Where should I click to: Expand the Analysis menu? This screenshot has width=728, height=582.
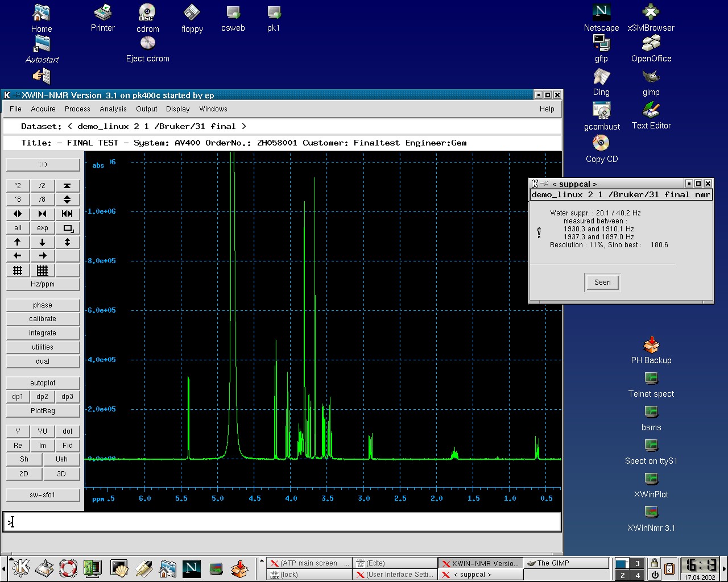tap(113, 109)
